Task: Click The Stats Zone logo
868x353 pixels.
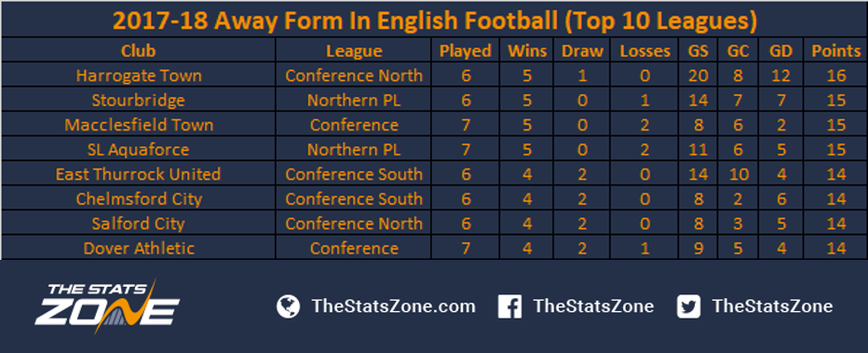Action: [106, 306]
